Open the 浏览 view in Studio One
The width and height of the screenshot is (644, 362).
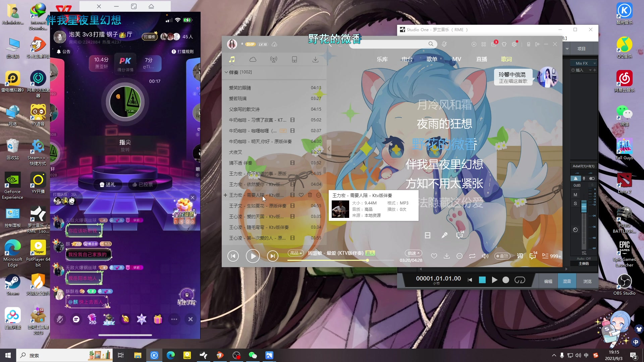coord(587,282)
